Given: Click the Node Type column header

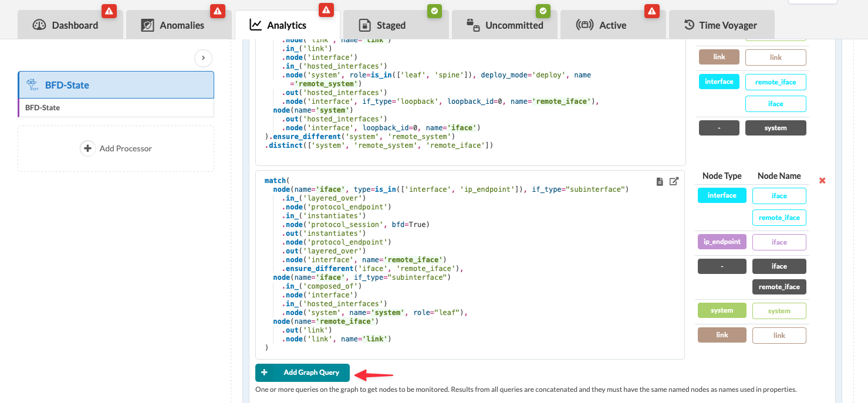Looking at the screenshot, I should tap(722, 176).
